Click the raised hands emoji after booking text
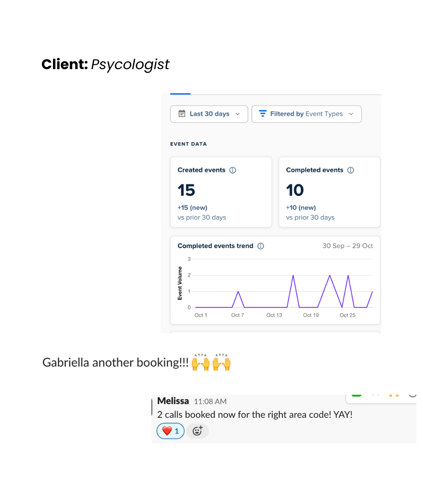Viewport: 423px width, 504px height. tap(201, 363)
